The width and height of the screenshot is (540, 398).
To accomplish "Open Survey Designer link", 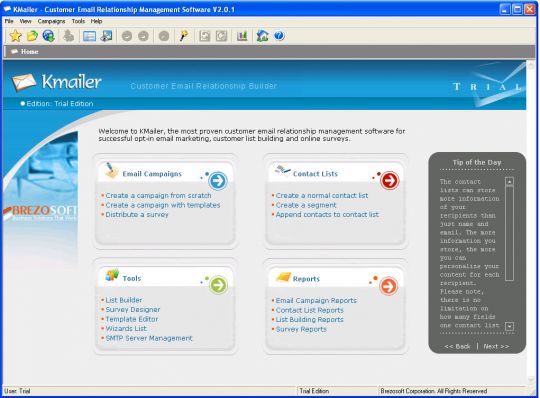I will coord(133,310).
